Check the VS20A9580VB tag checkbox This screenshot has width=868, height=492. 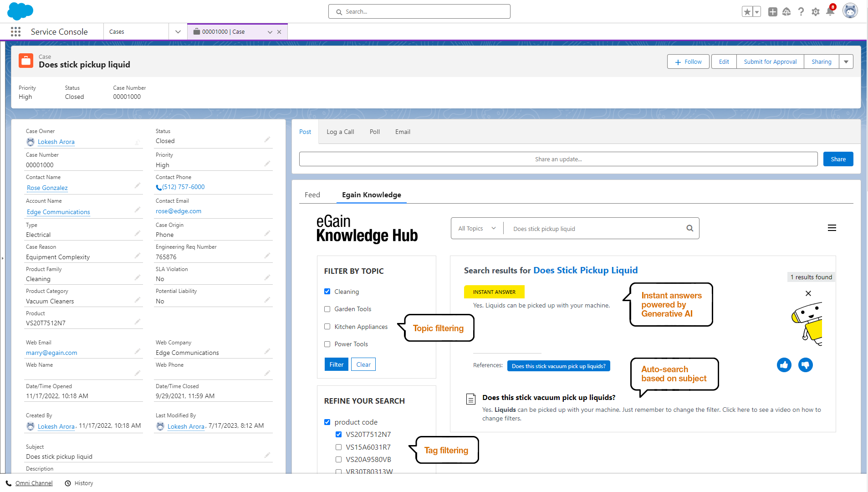[x=338, y=459]
